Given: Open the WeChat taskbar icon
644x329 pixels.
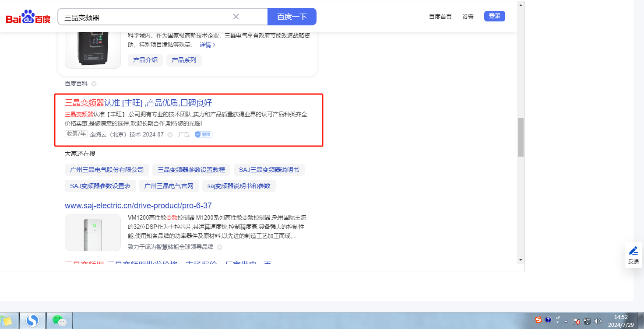Looking at the screenshot, I should pos(60,321).
